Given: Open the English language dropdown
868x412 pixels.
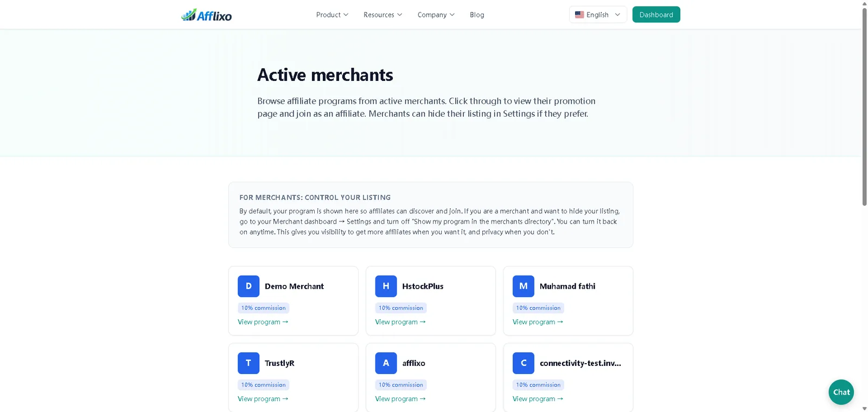Looking at the screenshot, I should coord(598,15).
